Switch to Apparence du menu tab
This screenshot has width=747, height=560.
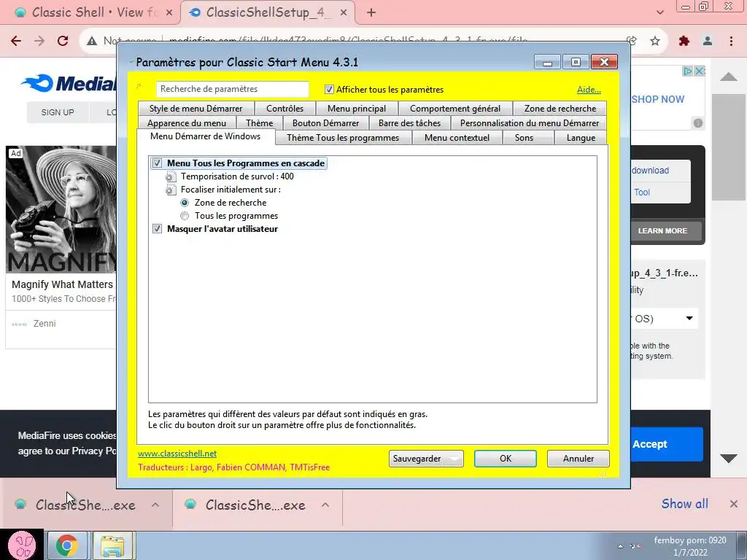[x=187, y=123]
